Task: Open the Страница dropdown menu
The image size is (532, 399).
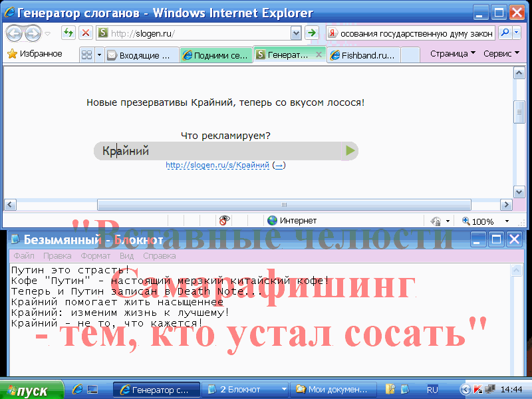Action: click(x=452, y=54)
